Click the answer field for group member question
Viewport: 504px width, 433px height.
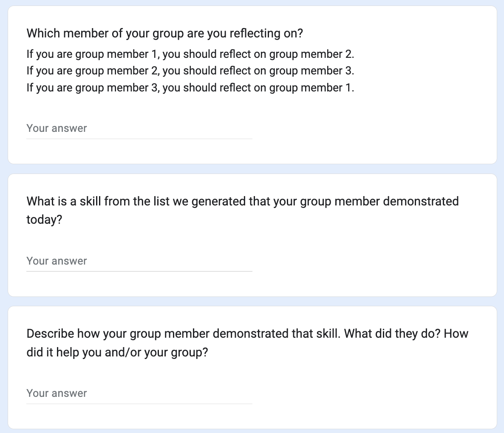tap(139, 128)
